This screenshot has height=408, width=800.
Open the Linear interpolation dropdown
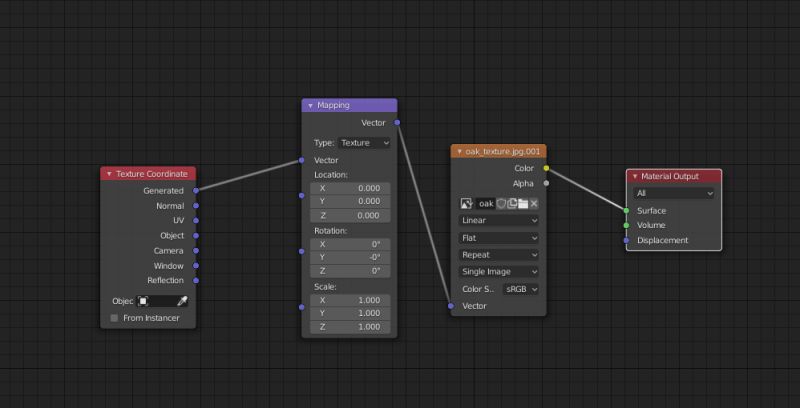[x=499, y=221]
